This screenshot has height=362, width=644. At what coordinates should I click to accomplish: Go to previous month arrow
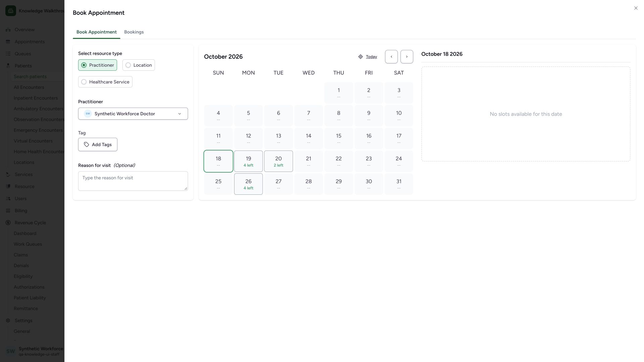[x=391, y=57]
